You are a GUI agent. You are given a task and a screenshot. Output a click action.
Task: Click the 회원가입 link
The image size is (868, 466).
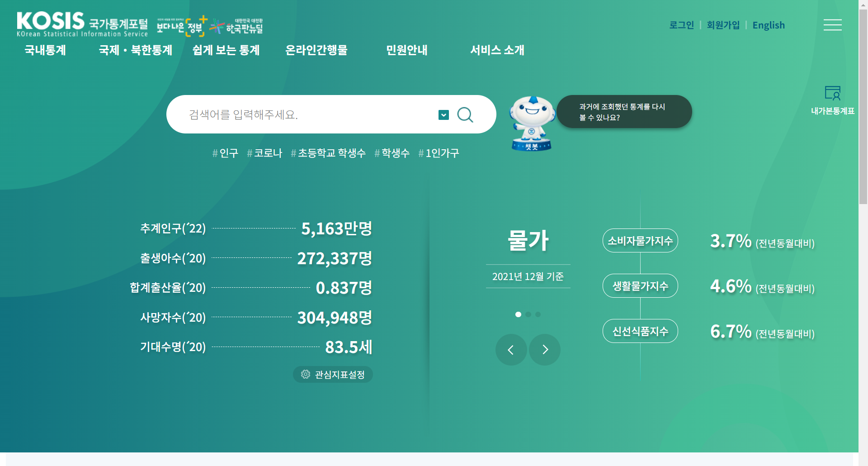pos(723,25)
